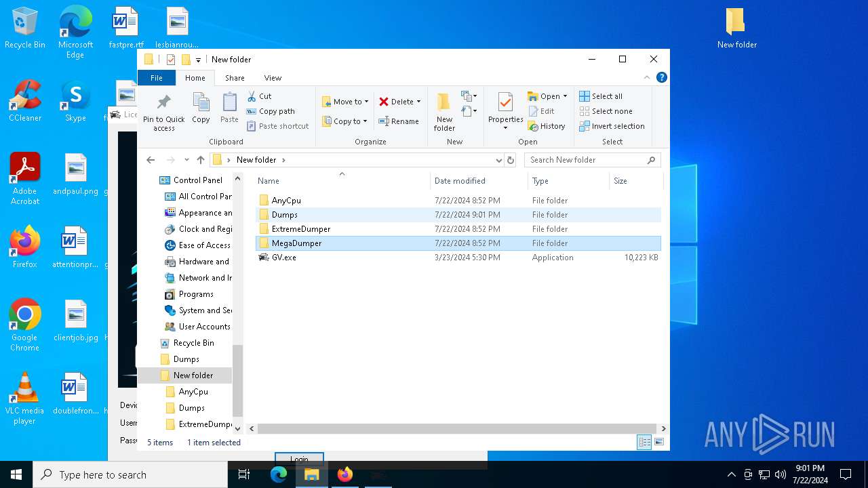Viewport: 868px width, 488px height.
Task: Click the horizontal scrollbar in file list
Action: 458,428
